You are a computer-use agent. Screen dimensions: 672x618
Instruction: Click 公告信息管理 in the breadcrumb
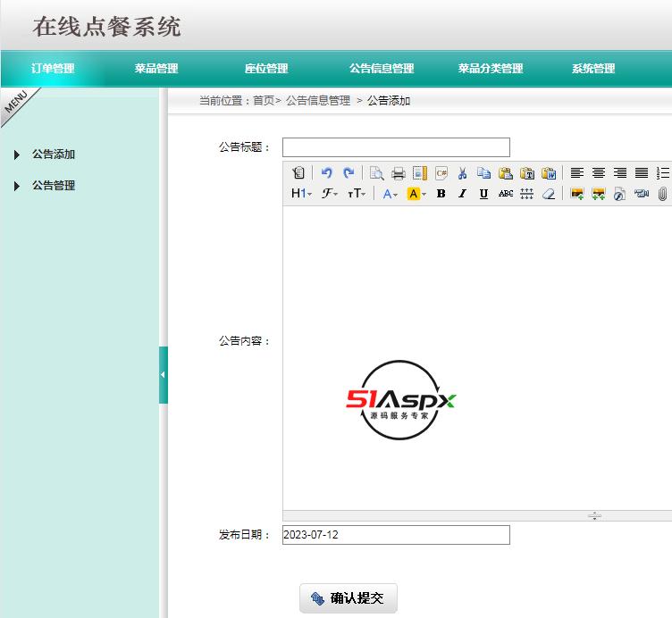click(318, 101)
